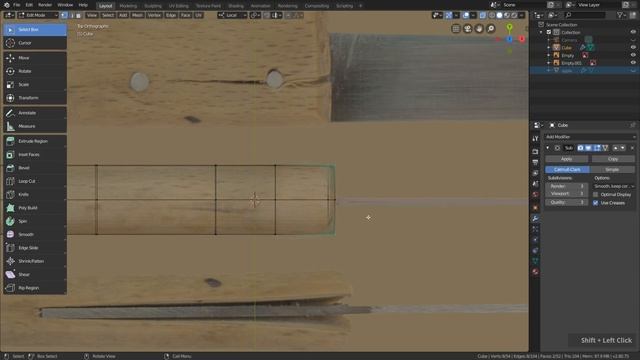
Task: Toggle Collection visibility eye
Action: pos(633,32)
